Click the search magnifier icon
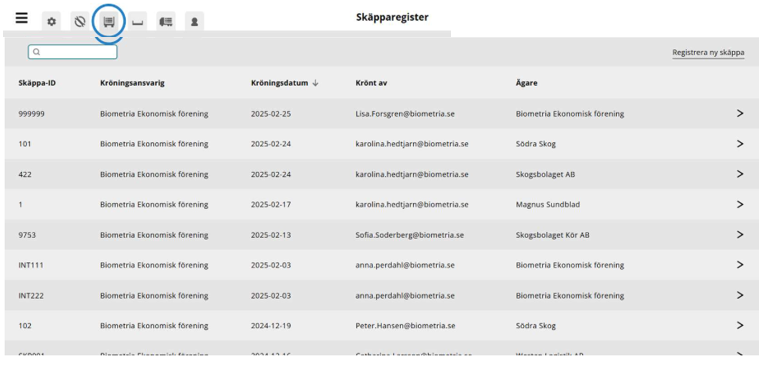This screenshot has width=760, height=366. (36, 52)
